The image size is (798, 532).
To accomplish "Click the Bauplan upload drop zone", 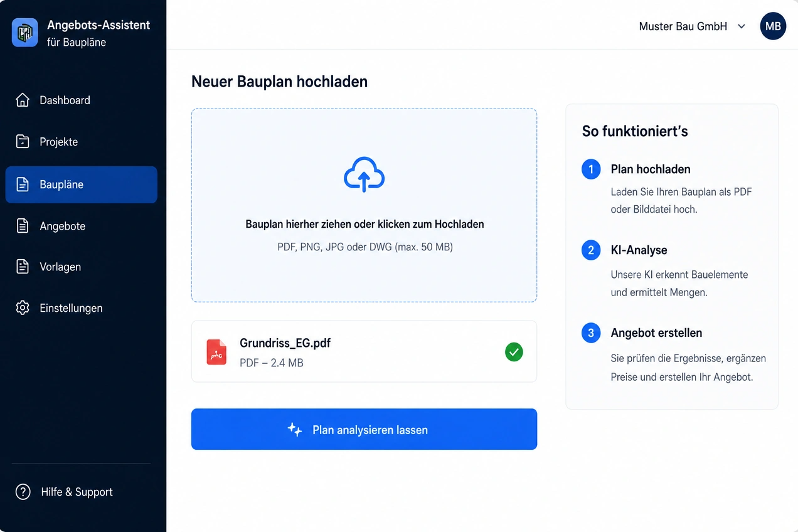I will (x=364, y=206).
